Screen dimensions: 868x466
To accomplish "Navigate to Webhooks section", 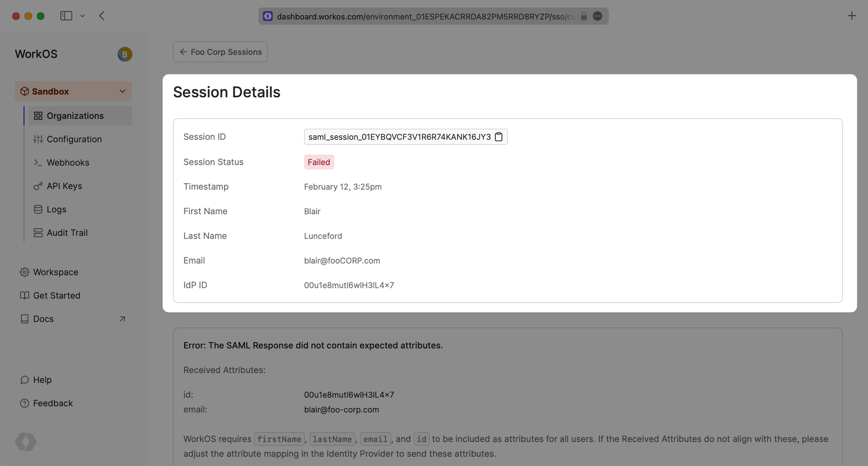I will pyautogui.click(x=68, y=162).
